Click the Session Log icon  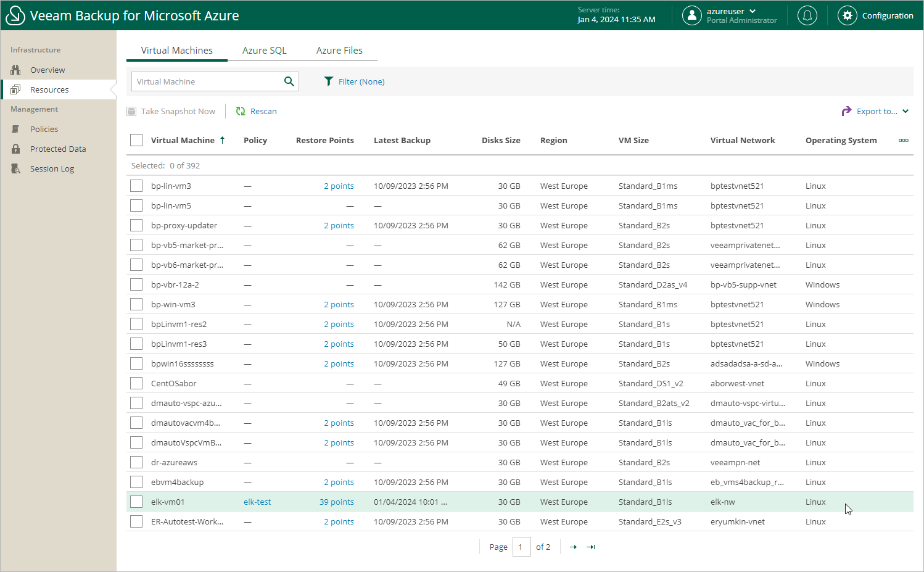pos(16,168)
